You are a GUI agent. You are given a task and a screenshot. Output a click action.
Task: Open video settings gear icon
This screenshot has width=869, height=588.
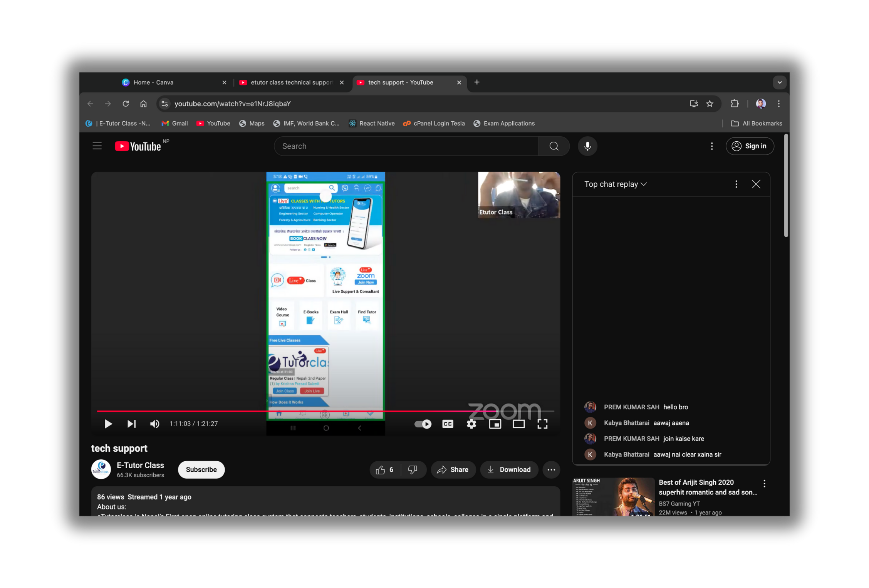[471, 424]
